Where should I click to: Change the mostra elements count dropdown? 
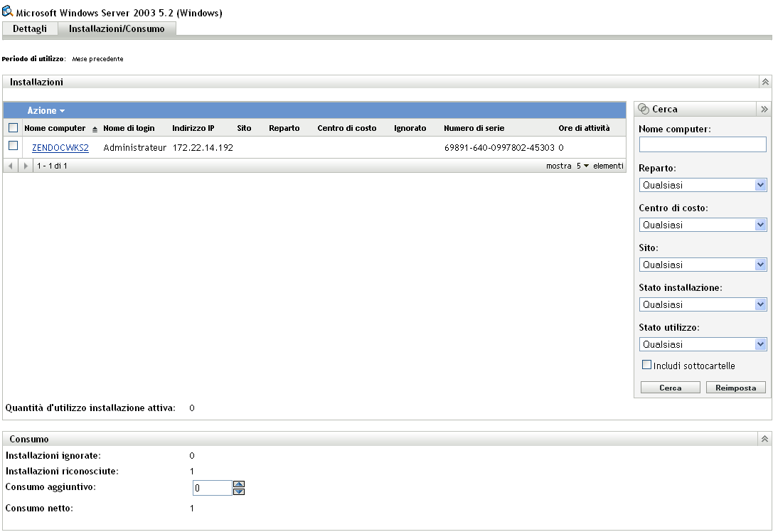(582, 166)
